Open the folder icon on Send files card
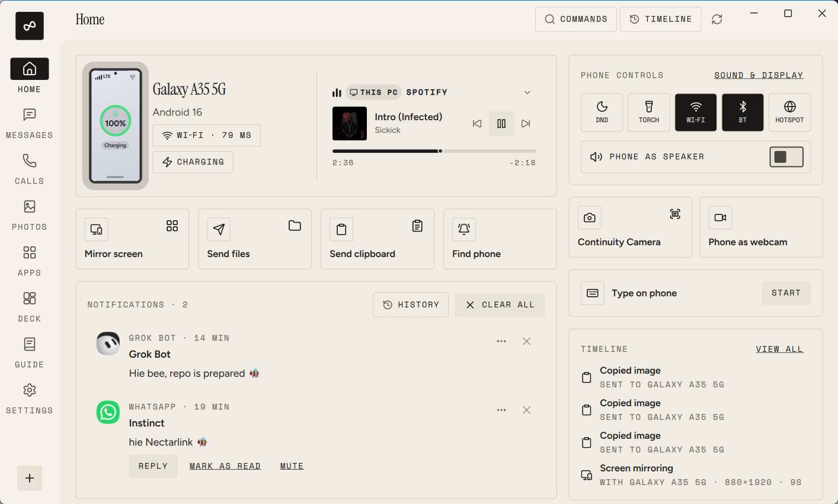 295,226
